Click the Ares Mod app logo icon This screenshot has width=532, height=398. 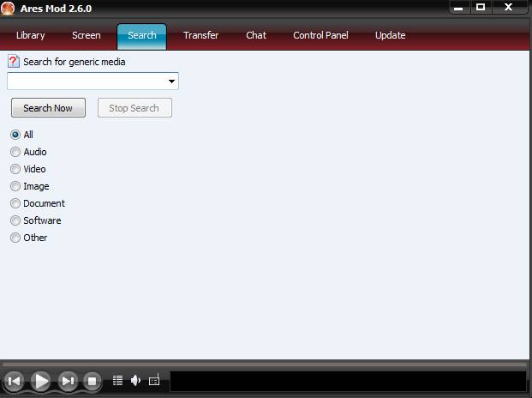click(8, 8)
